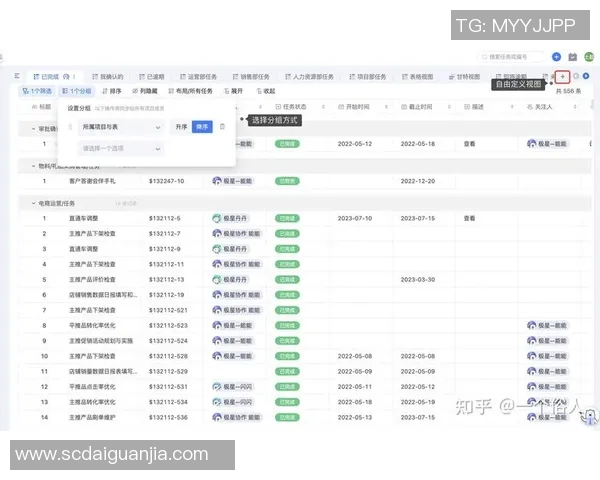Click task title 客户答谢合伴手礼

(x=92, y=181)
